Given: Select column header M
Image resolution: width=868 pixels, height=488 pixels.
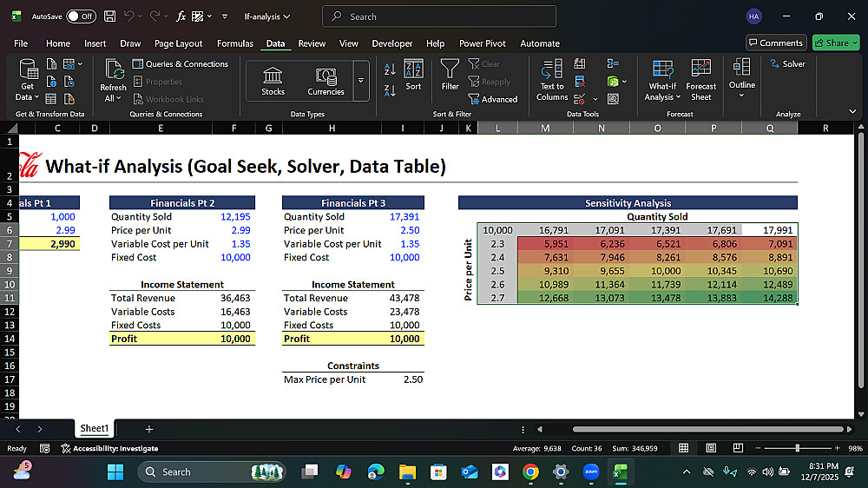Looking at the screenshot, I should [545, 128].
